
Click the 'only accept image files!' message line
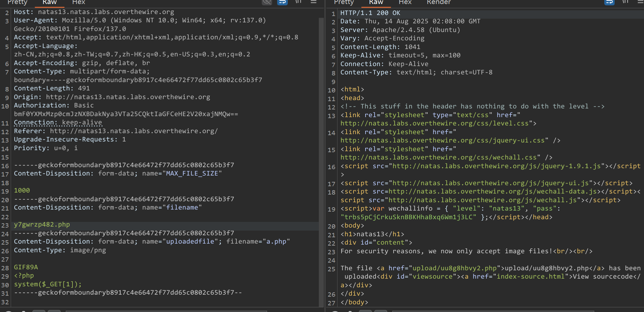pos(466,251)
